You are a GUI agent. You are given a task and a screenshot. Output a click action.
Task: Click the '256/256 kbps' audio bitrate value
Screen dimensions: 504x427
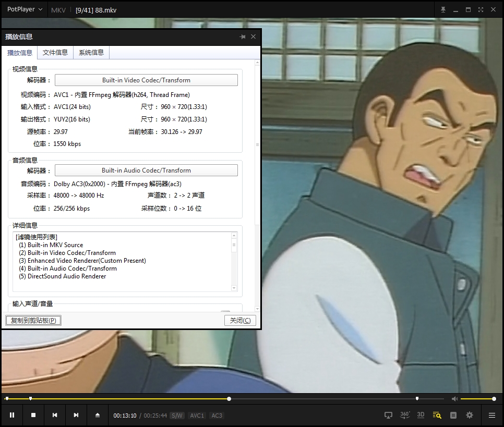click(71, 209)
